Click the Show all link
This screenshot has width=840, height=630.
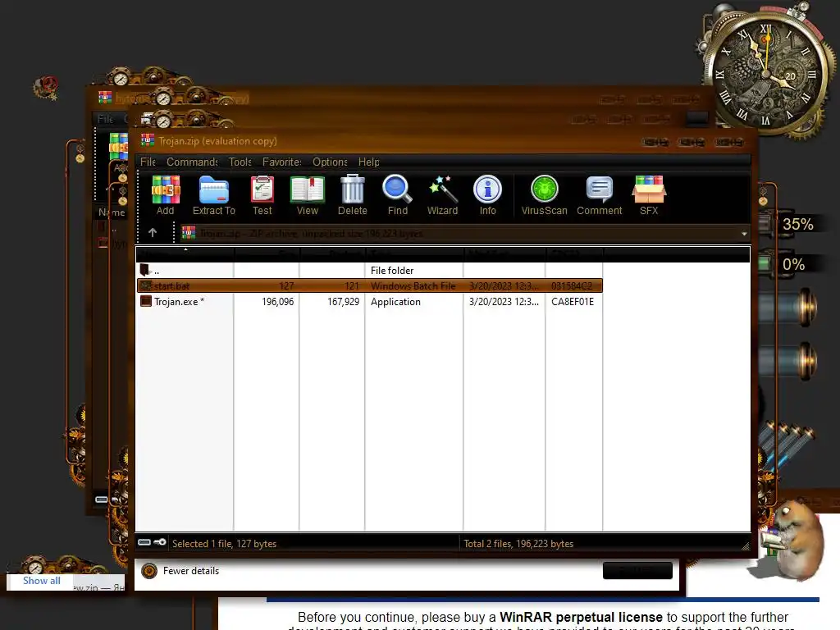pyautogui.click(x=41, y=581)
